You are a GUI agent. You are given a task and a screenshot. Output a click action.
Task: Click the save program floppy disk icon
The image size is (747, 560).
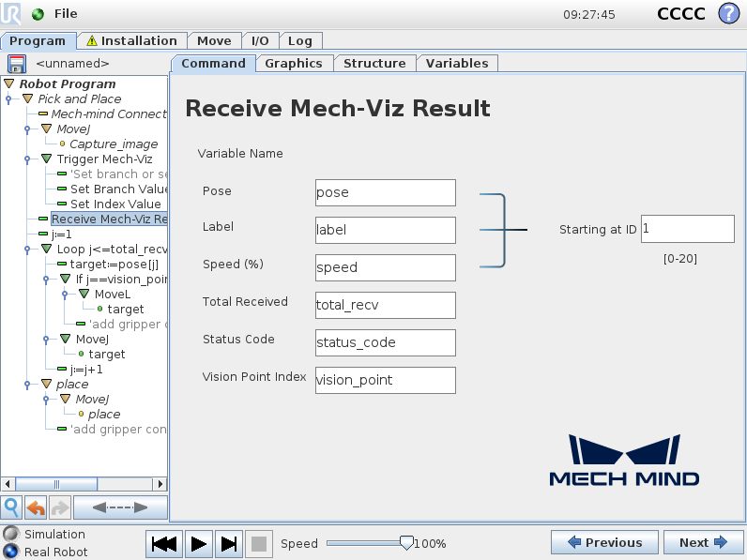tap(17, 64)
